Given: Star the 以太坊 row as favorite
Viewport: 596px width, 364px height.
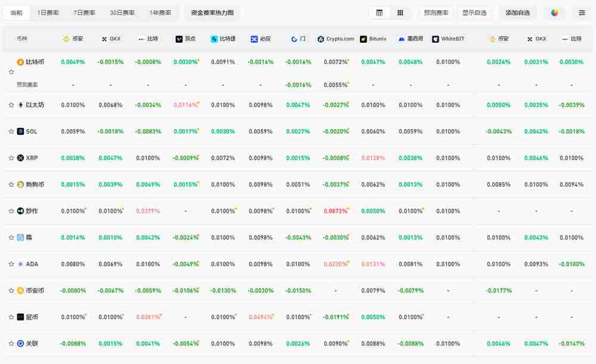Looking at the screenshot, I should point(11,105).
